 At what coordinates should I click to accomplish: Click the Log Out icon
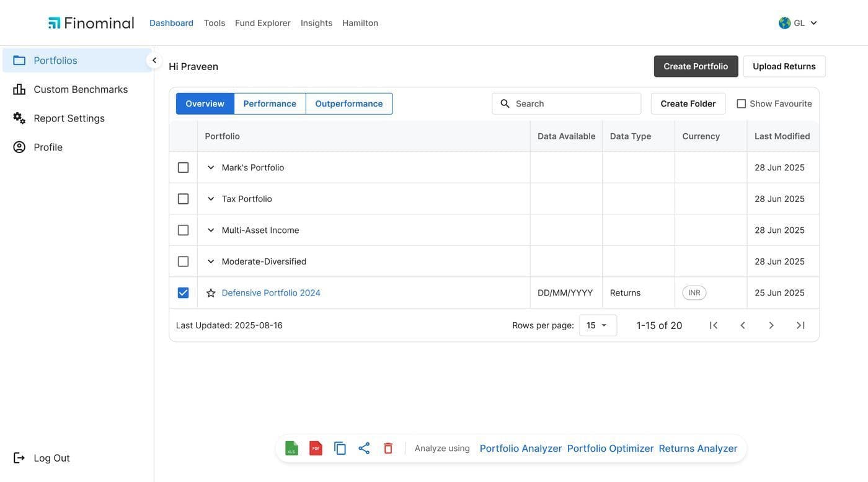coord(19,458)
